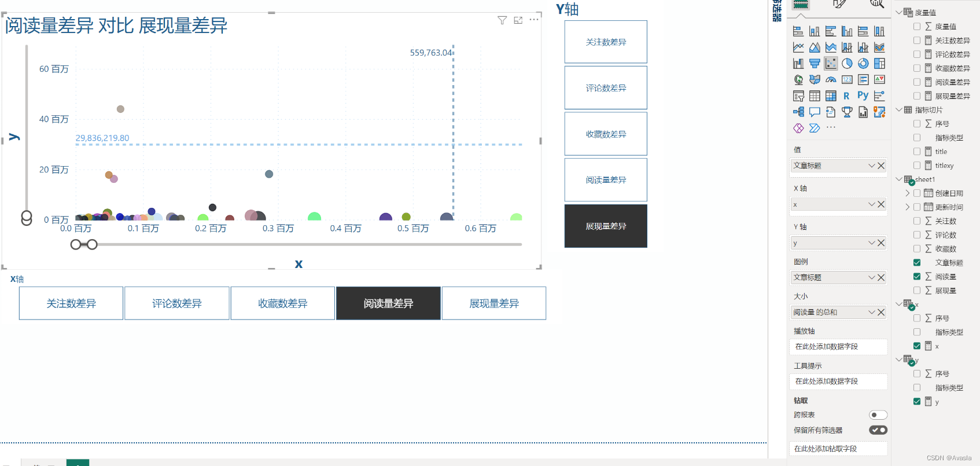Select the clustered bar chart visual
Viewport: 980px width, 466px height.
tap(831, 31)
